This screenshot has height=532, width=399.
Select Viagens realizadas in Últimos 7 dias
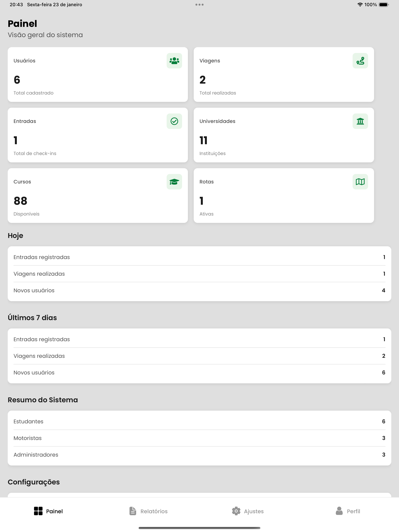click(x=199, y=356)
